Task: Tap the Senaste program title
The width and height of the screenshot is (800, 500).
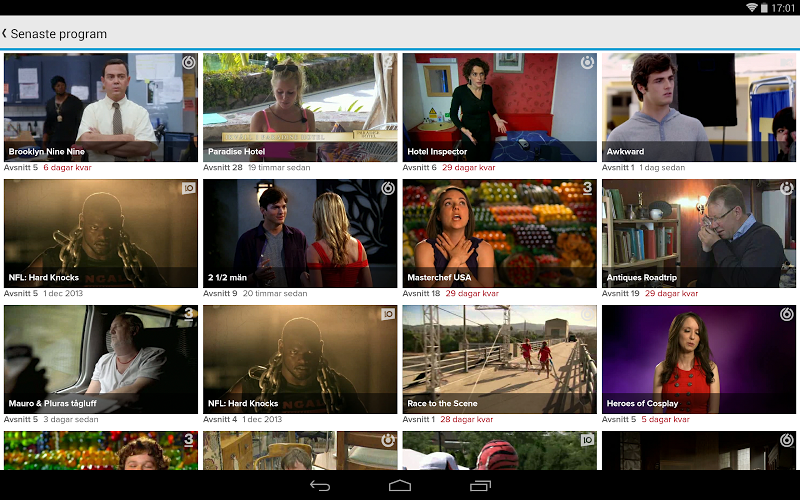Action: click(x=59, y=34)
